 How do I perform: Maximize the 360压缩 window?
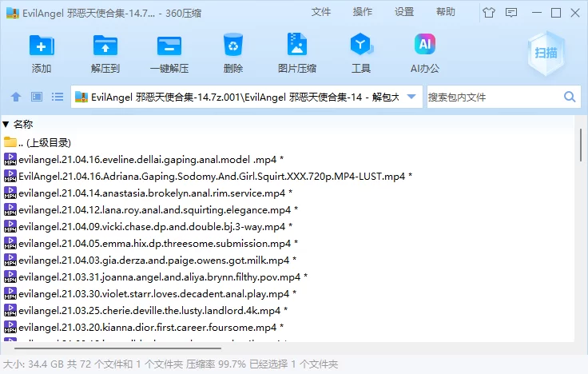point(556,13)
